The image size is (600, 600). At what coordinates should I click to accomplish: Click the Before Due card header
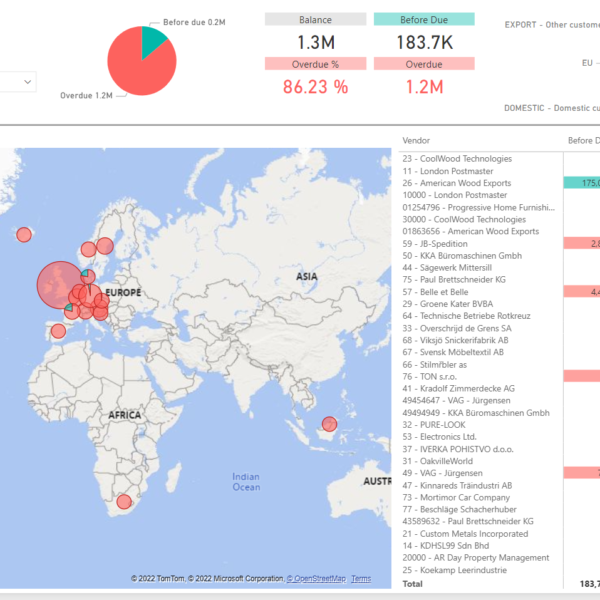click(x=424, y=20)
